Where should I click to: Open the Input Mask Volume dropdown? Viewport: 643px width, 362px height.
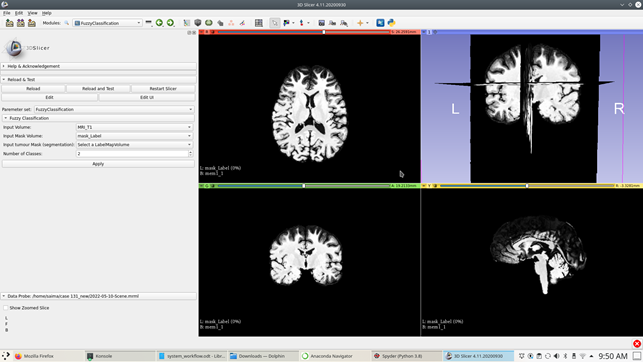134,136
